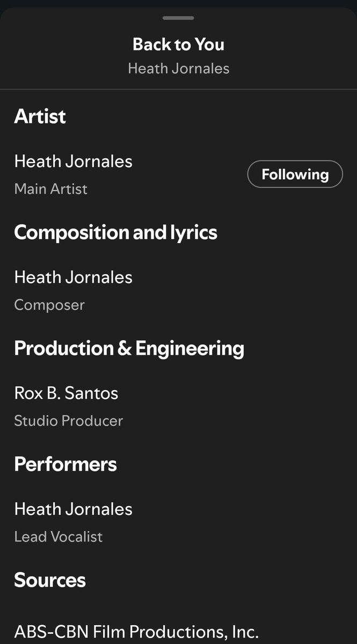Tap the 'Performers' section heading

65,464
